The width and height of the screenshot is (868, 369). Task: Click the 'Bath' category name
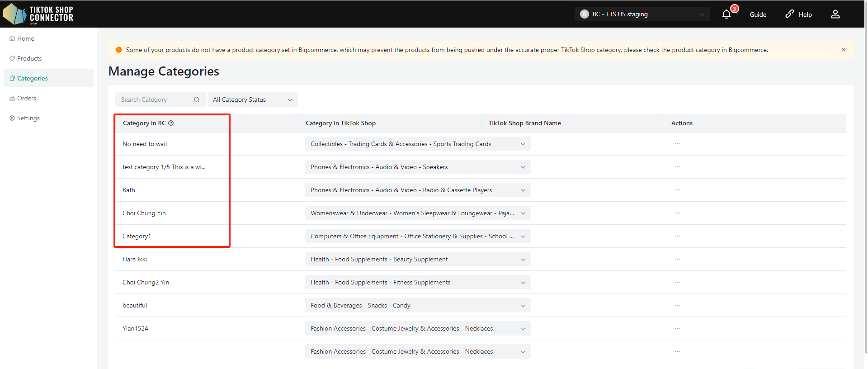click(x=129, y=190)
